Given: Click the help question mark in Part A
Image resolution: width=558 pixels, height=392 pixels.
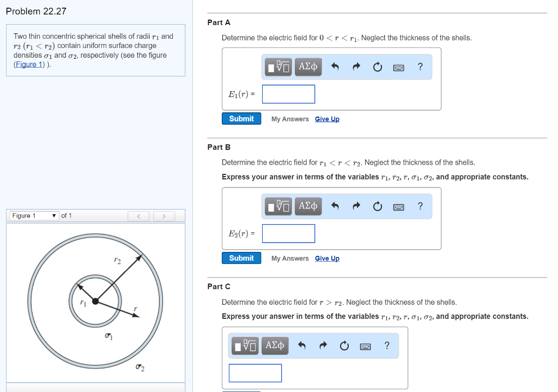Looking at the screenshot, I should [x=420, y=67].
